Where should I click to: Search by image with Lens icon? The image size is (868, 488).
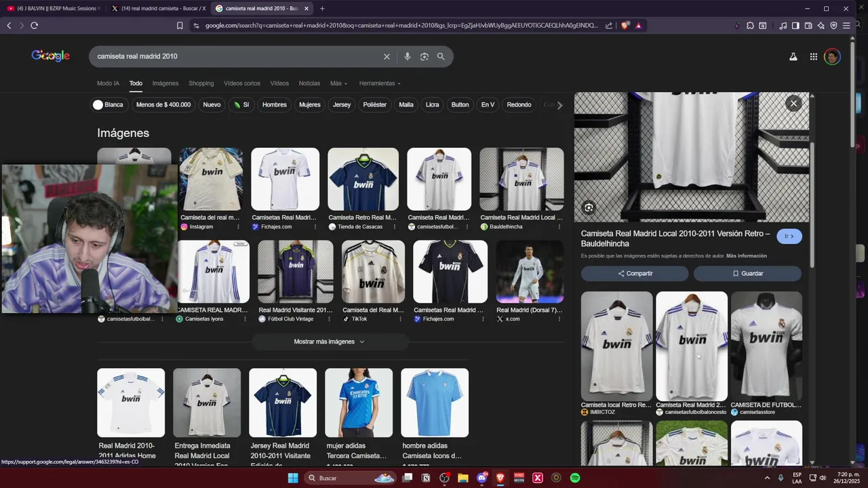point(424,56)
